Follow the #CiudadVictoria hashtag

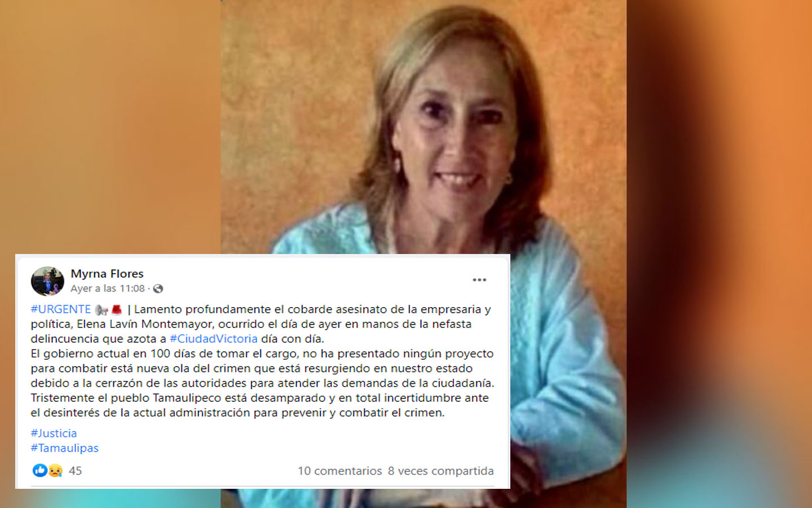point(214,339)
